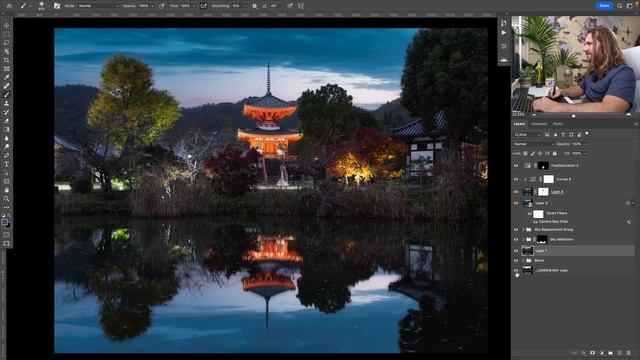The width and height of the screenshot is (640, 360).
Task: Open the painting Mode dropdown
Action: pos(98,6)
